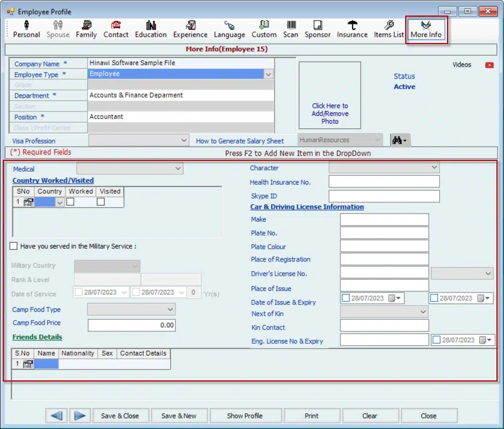Open the Custom section icon
Image resolution: width=504 pixels, height=429 pixels.
264,25
